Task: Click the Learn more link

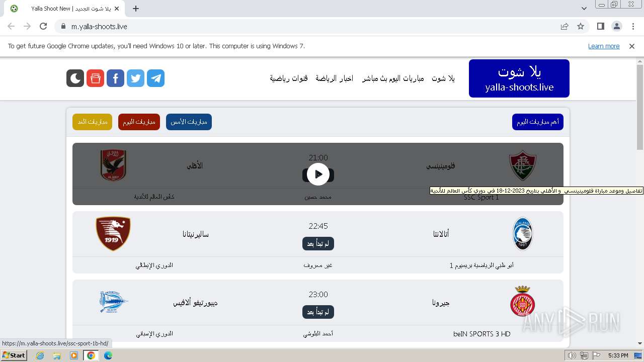Action: 604,46
